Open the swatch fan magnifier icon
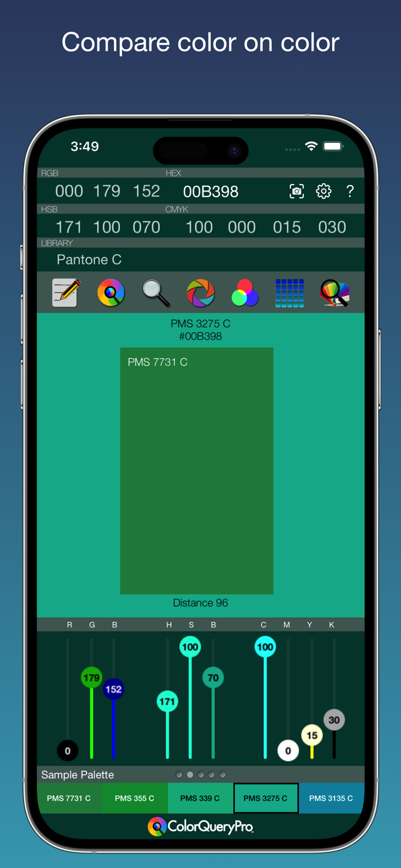This screenshot has width=401, height=868. [x=335, y=293]
